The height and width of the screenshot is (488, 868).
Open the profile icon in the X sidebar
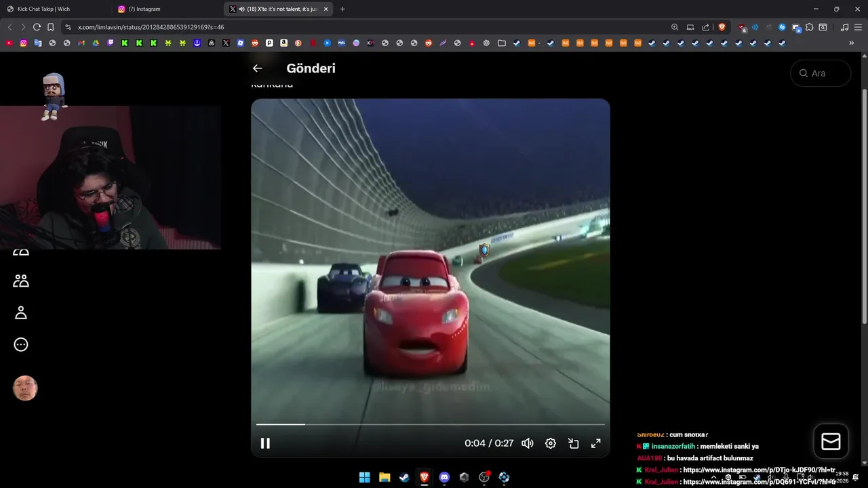tap(21, 312)
